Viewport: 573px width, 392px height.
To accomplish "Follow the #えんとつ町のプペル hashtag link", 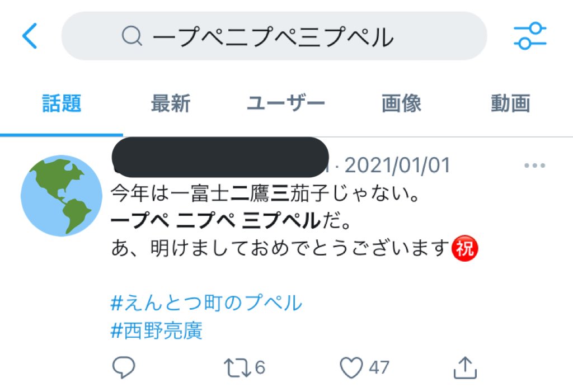I will pyautogui.click(x=206, y=303).
